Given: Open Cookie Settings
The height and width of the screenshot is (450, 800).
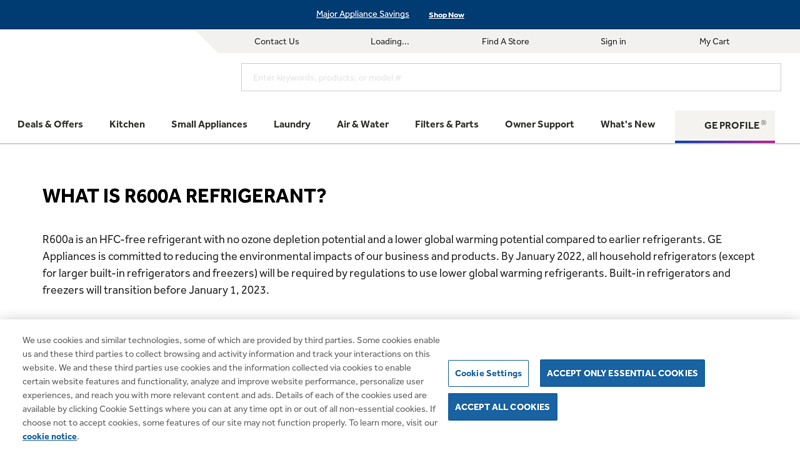Looking at the screenshot, I should click(x=488, y=373).
